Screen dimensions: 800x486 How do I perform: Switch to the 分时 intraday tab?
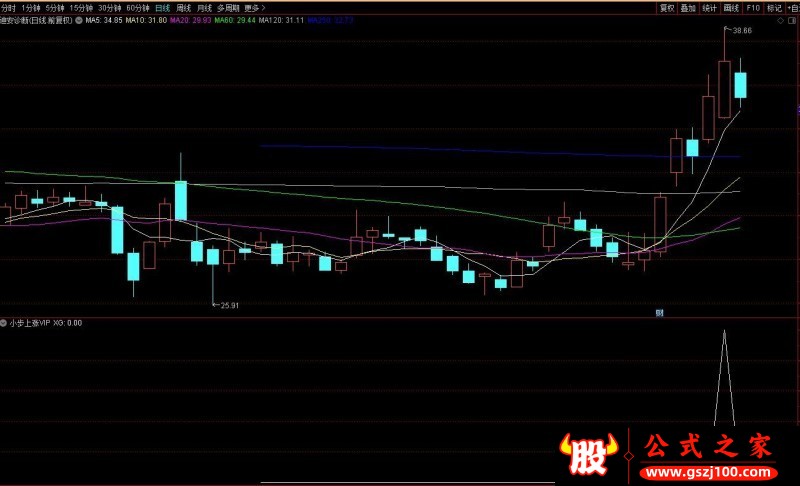pos(8,8)
